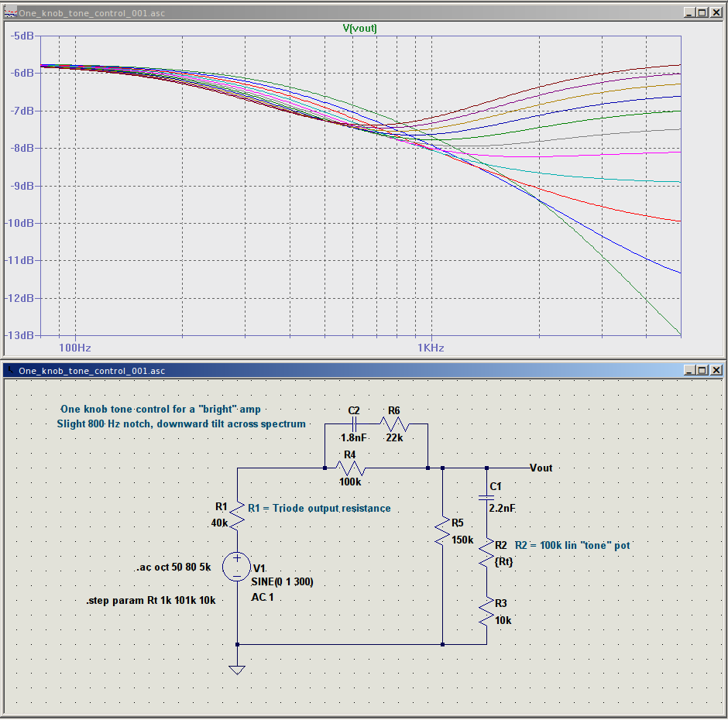Click the -12dB axis label

pos(19,298)
